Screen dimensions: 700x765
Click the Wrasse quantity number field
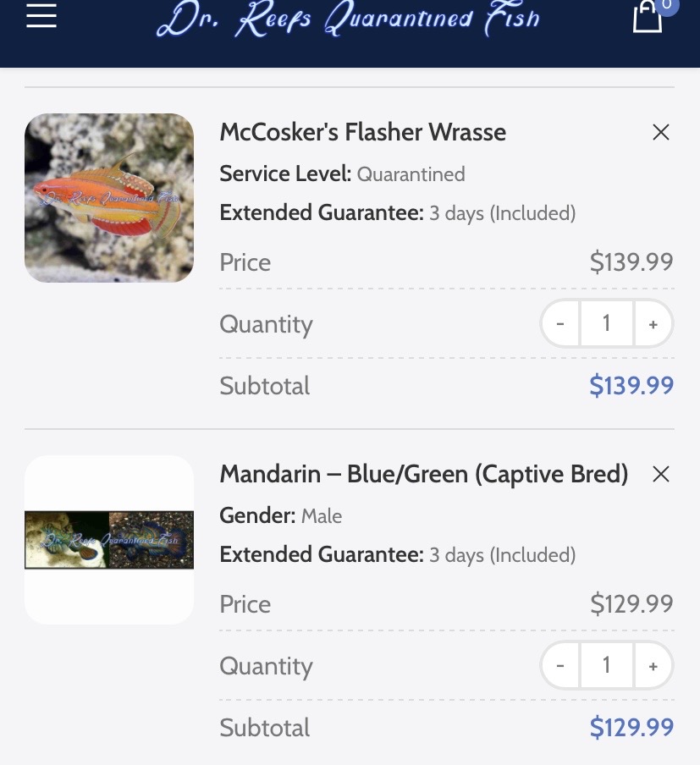(x=606, y=323)
